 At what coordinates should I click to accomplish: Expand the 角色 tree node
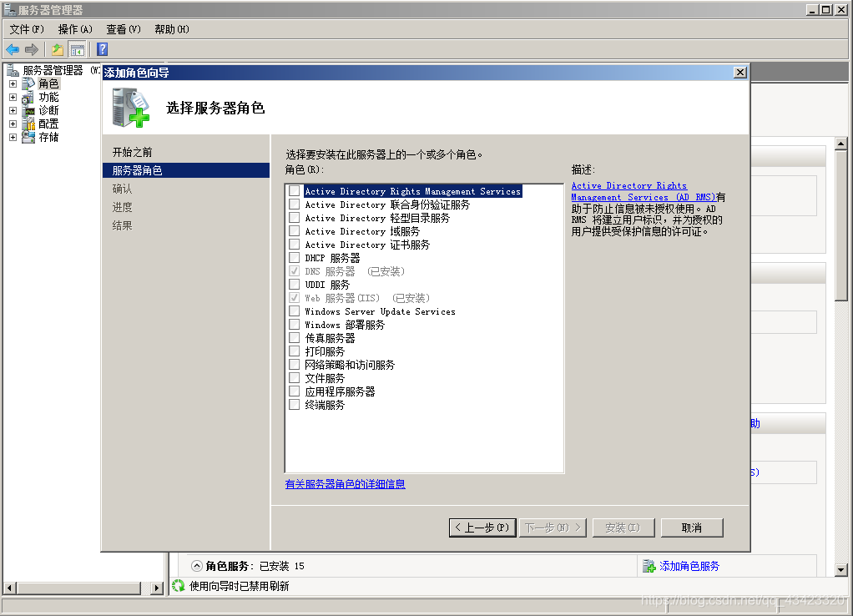point(13,83)
